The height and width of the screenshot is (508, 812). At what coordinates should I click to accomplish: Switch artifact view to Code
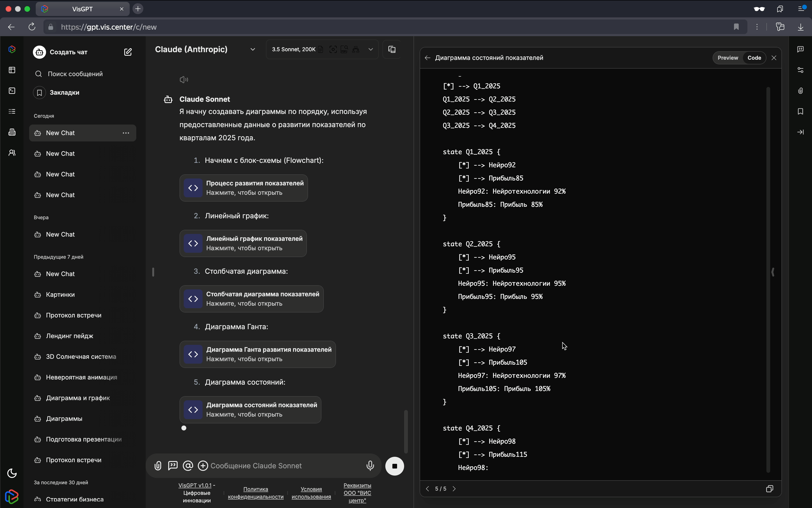(x=754, y=58)
